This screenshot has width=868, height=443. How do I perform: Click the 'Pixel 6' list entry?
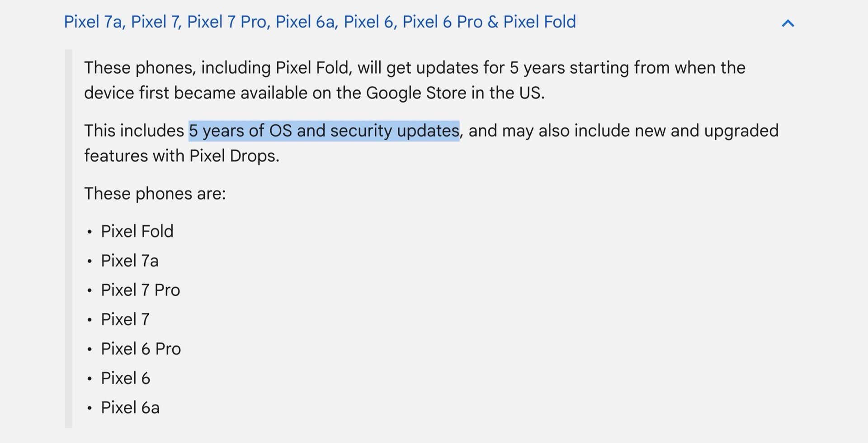(126, 378)
